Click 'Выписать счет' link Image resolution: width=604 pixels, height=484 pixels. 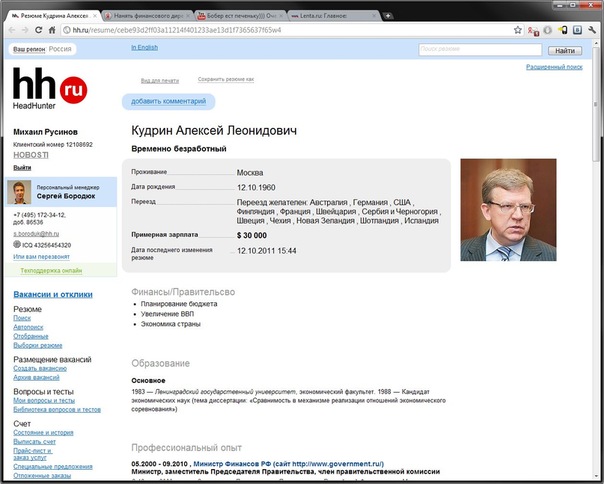coord(34,442)
